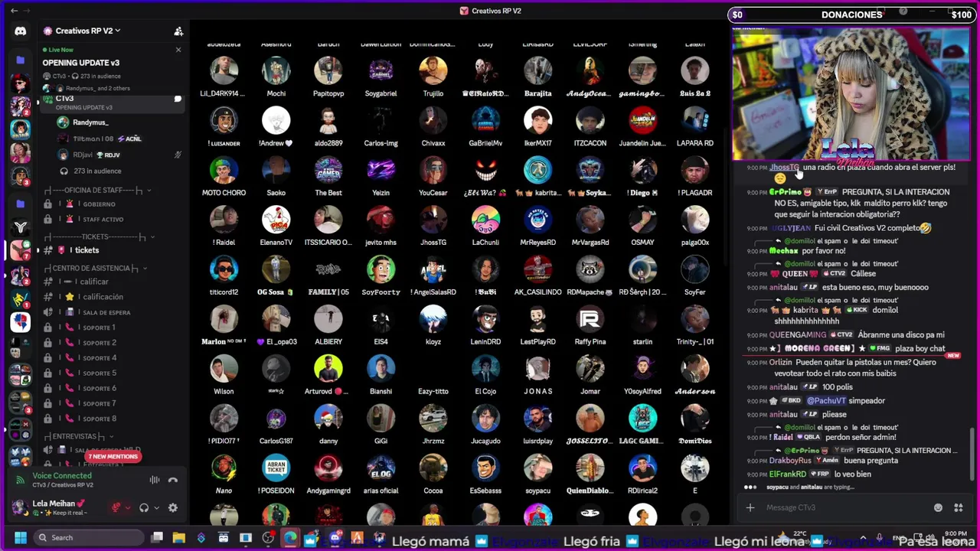Click audience member SoyFoorty avatar
Screen dimensions: 980x551
[381, 269]
